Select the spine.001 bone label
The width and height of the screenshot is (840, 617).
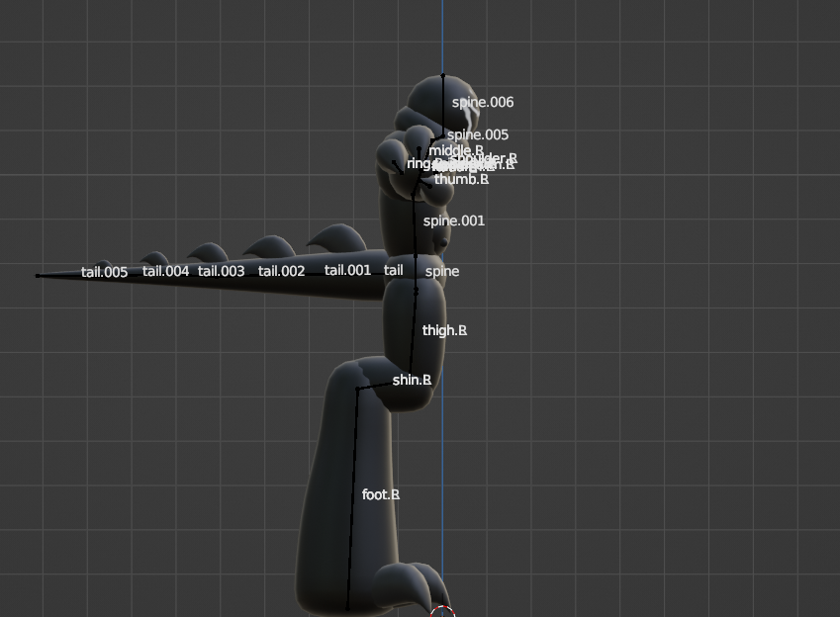454,221
